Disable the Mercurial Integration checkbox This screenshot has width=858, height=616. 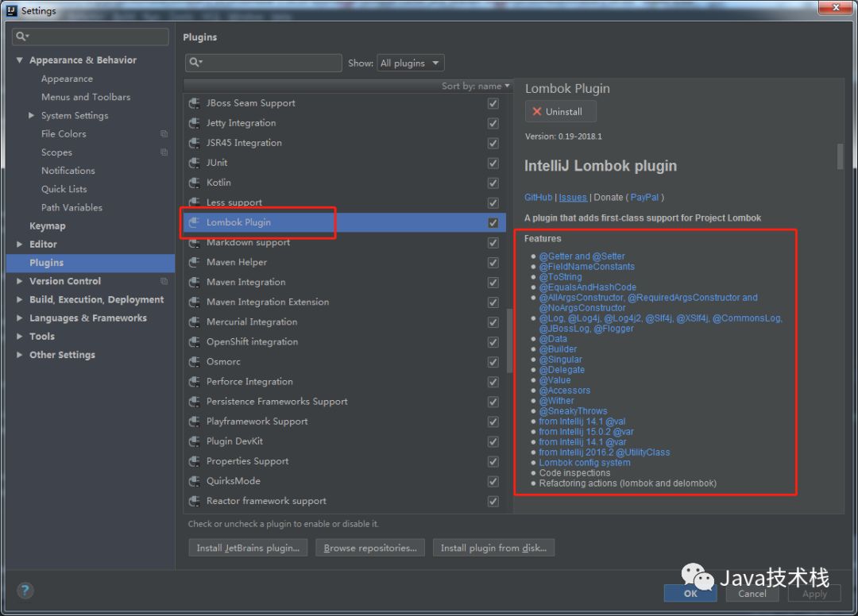pyautogui.click(x=493, y=322)
